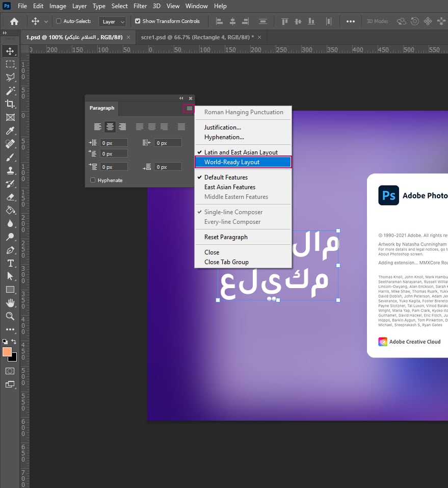
Task: Select the Zoom tool
Action: (10, 316)
